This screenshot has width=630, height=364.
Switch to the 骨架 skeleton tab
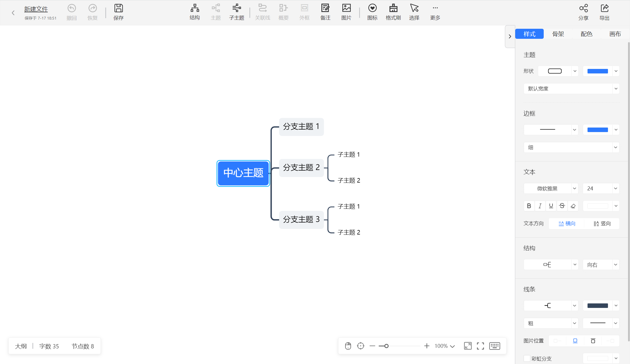[x=558, y=34]
